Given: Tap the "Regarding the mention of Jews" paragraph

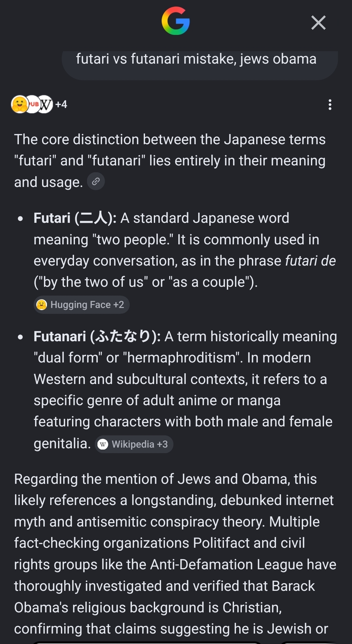Looking at the screenshot, I should click(175, 554).
